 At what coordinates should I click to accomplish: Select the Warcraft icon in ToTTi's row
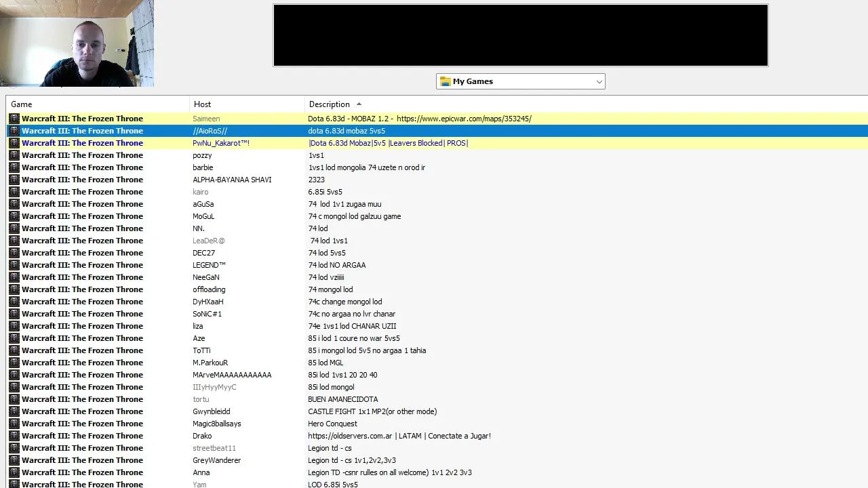point(14,350)
